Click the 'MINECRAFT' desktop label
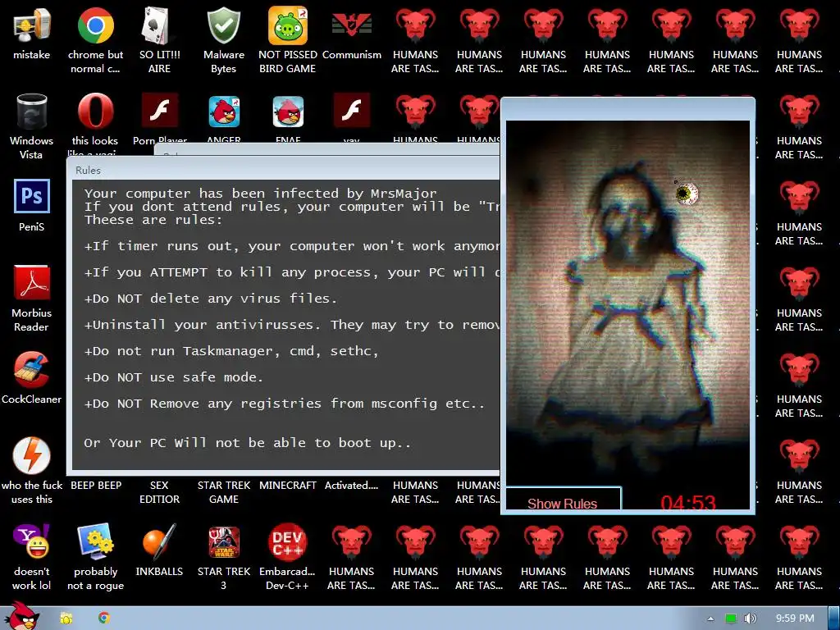Viewport: 840px width, 630px height. [x=288, y=485]
